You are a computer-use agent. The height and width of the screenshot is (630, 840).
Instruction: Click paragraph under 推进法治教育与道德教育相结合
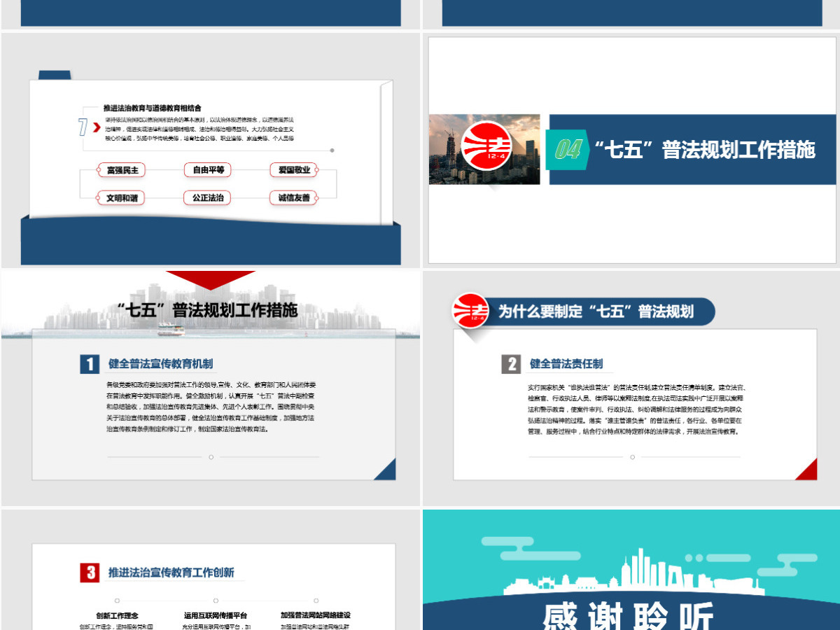(x=199, y=129)
